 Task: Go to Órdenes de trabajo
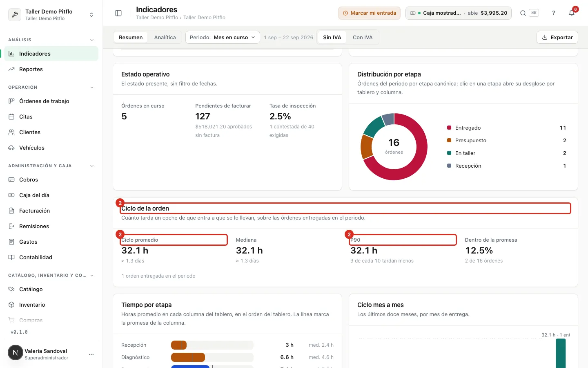tap(51, 101)
